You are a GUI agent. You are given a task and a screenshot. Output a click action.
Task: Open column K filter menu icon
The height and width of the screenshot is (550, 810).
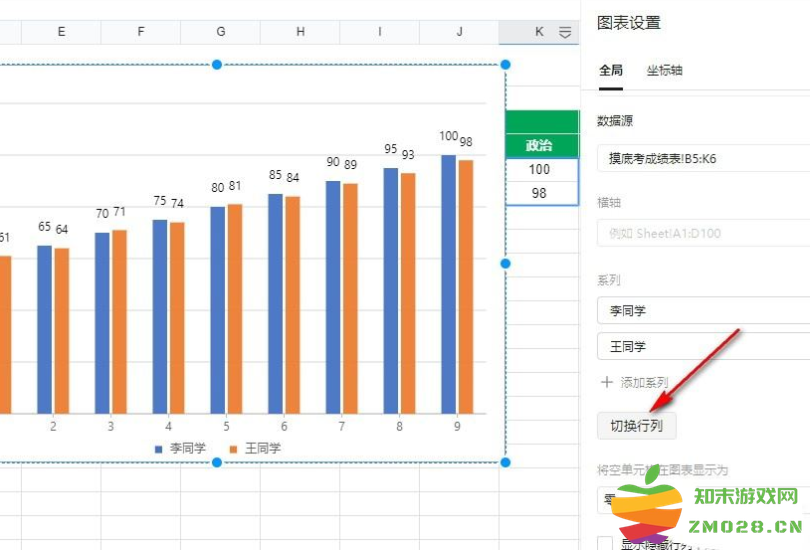(565, 32)
